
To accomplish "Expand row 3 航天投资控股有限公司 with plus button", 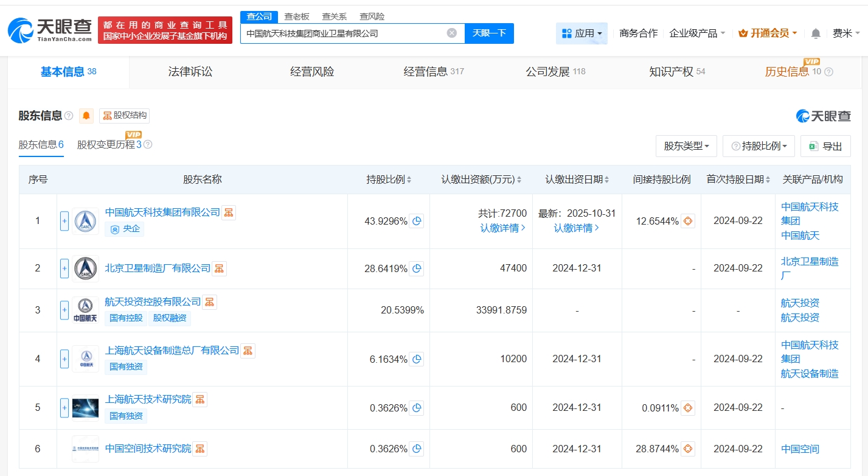I will click(x=64, y=310).
